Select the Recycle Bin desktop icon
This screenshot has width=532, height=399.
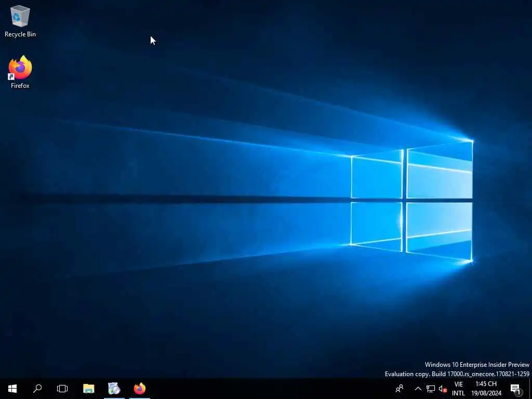click(x=20, y=21)
